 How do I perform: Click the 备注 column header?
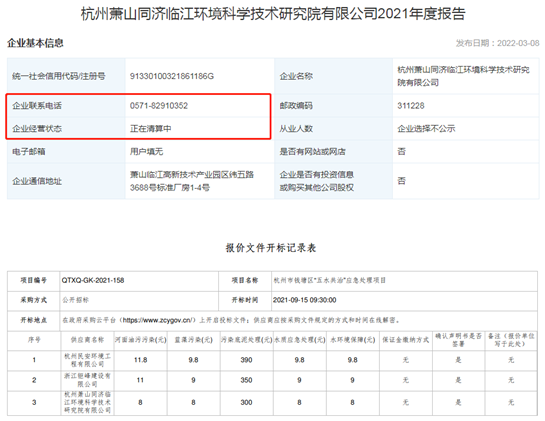[x=511, y=340]
